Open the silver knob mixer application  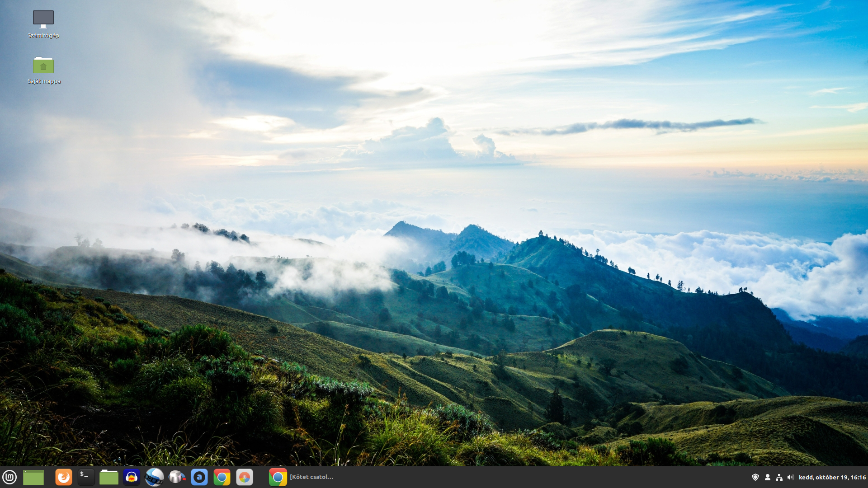(177, 477)
